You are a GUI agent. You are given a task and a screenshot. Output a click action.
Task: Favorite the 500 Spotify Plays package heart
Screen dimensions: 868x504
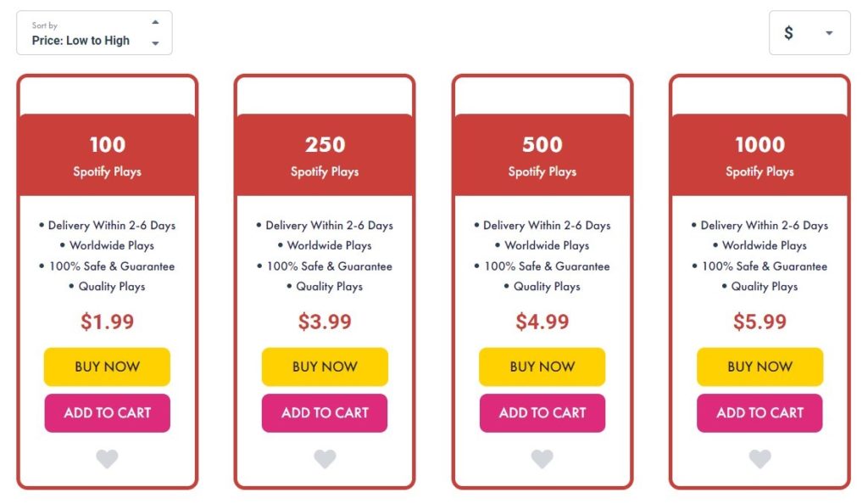[542, 458]
